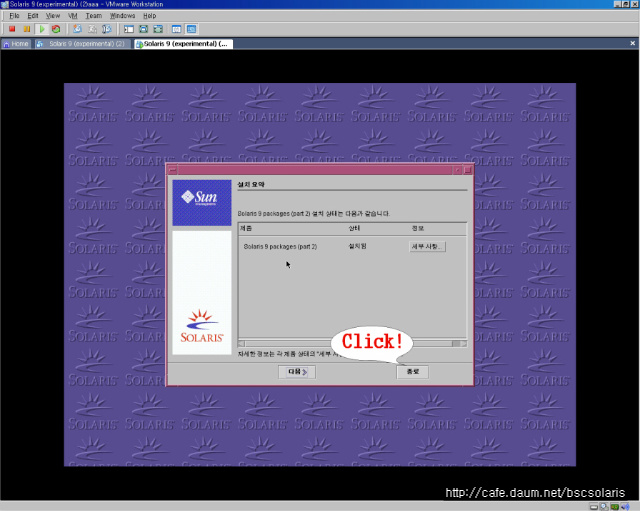Viewport: 640px width, 511px height.
Task: Click the installer horizontal scrollbar right arrow
Action: [x=463, y=344]
